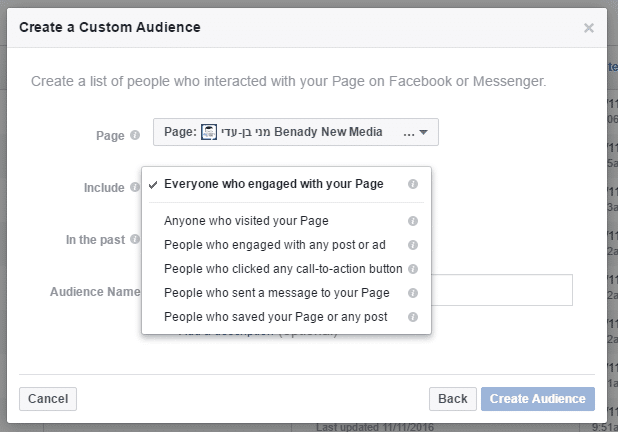This screenshot has height=432, width=618.
Task: Choose People who engaged with any post or ad
Action: [x=286, y=245]
